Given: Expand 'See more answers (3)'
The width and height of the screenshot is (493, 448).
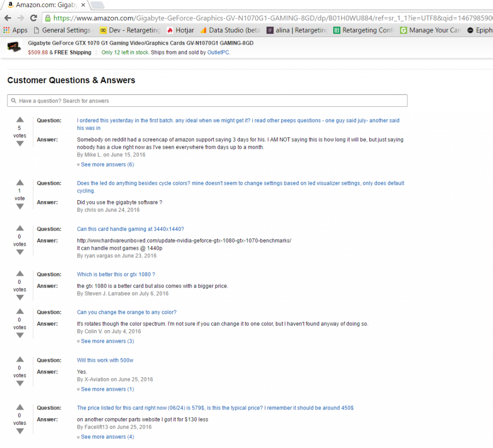Looking at the screenshot, I should (107, 341).
